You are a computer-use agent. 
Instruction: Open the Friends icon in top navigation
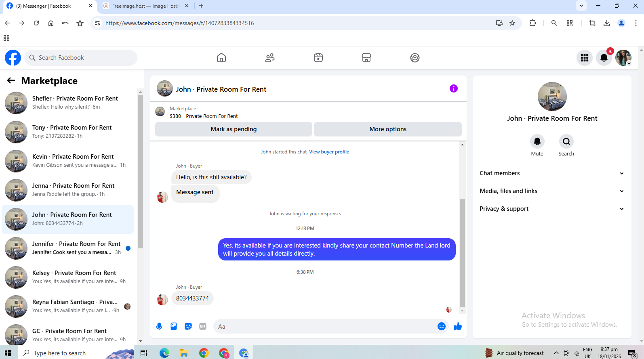pyautogui.click(x=270, y=58)
